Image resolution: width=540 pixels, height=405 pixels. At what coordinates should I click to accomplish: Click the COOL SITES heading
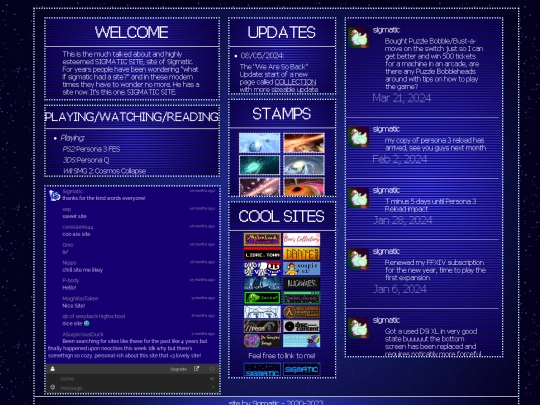click(281, 216)
